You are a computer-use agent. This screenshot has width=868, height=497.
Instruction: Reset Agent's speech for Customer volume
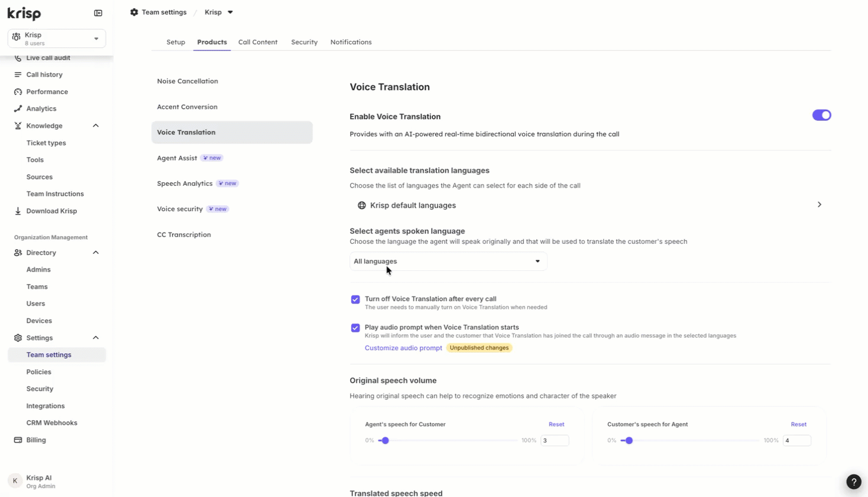pos(556,424)
